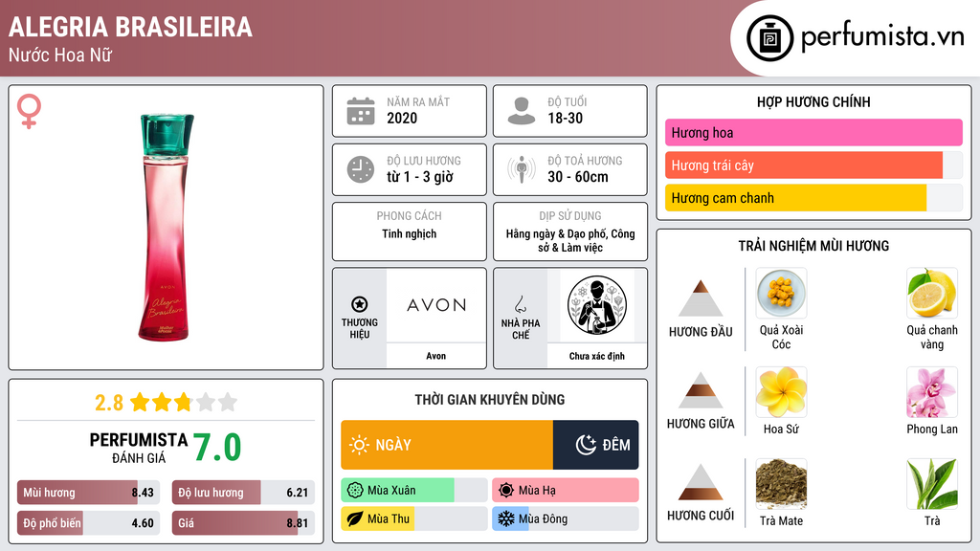The image size is (980, 551).
Task: Click the Mùi hương 8.43 score bar
Action: point(89,493)
